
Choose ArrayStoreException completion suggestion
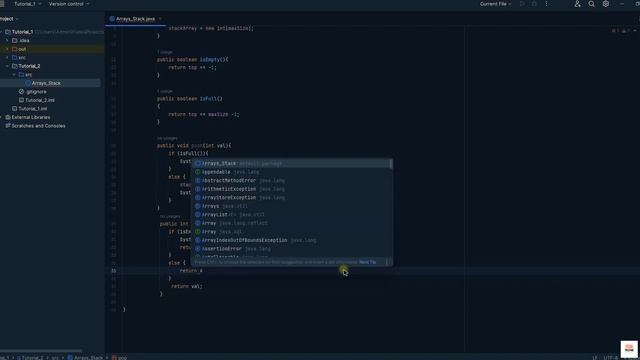click(291, 198)
